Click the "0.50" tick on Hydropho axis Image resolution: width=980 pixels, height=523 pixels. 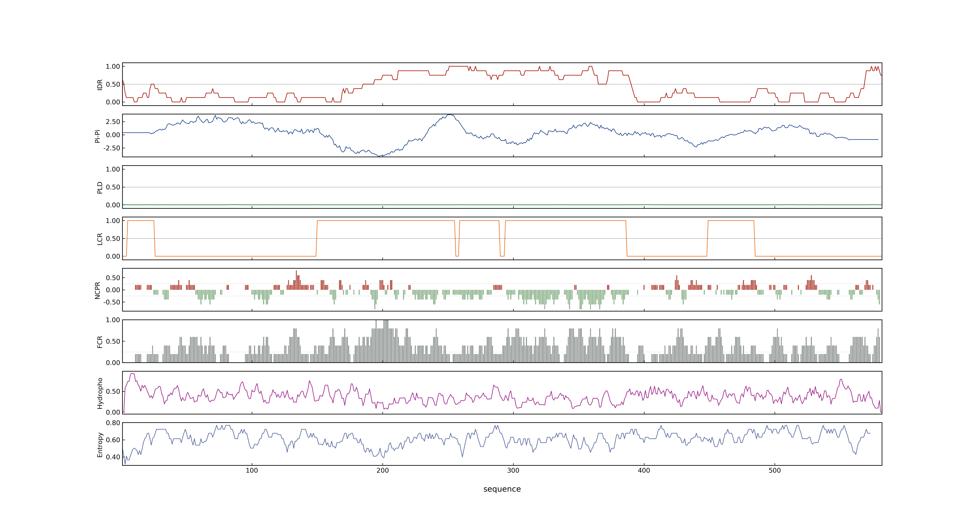coord(113,391)
